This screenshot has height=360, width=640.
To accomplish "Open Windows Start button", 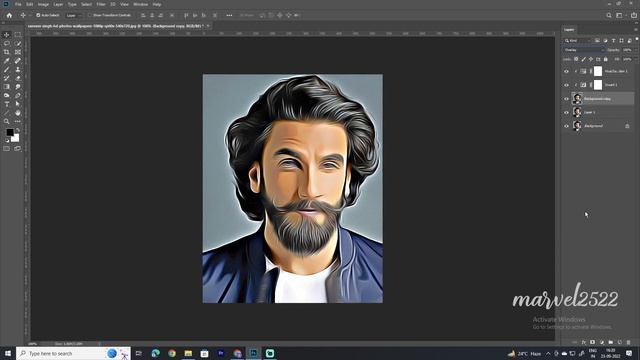I will point(8,353).
